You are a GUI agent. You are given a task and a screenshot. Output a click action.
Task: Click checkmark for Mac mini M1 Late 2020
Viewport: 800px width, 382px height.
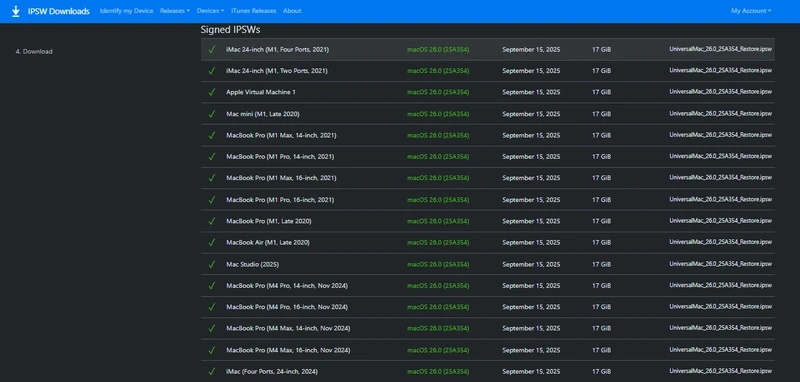(212, 114)
